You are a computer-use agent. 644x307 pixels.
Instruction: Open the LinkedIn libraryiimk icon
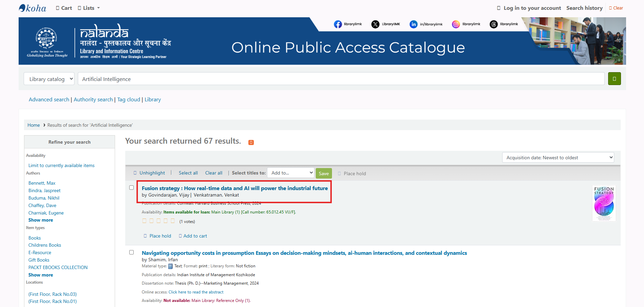(x=414, y=24)
